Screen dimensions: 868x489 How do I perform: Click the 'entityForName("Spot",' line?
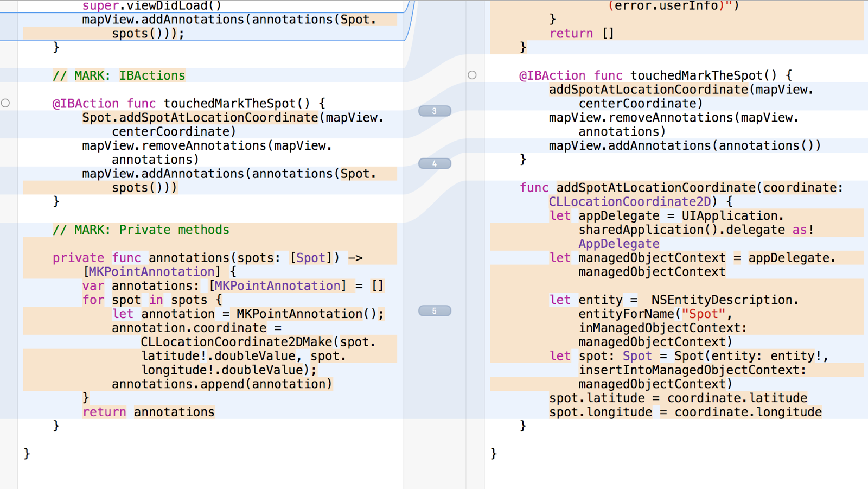655,314
